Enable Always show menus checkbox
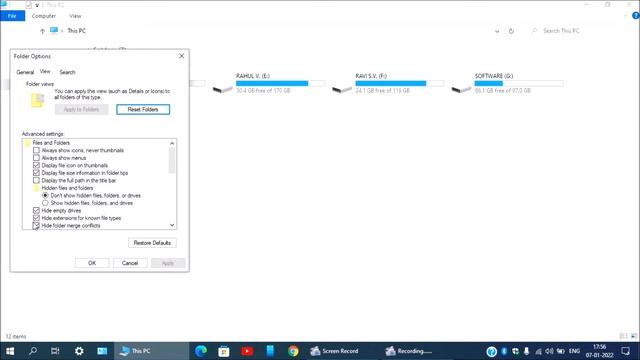 coord(36,158)
